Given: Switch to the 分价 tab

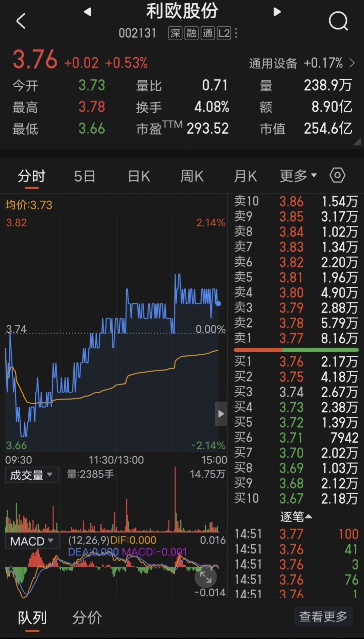Looking at the screenshot, I should [87, 618].
